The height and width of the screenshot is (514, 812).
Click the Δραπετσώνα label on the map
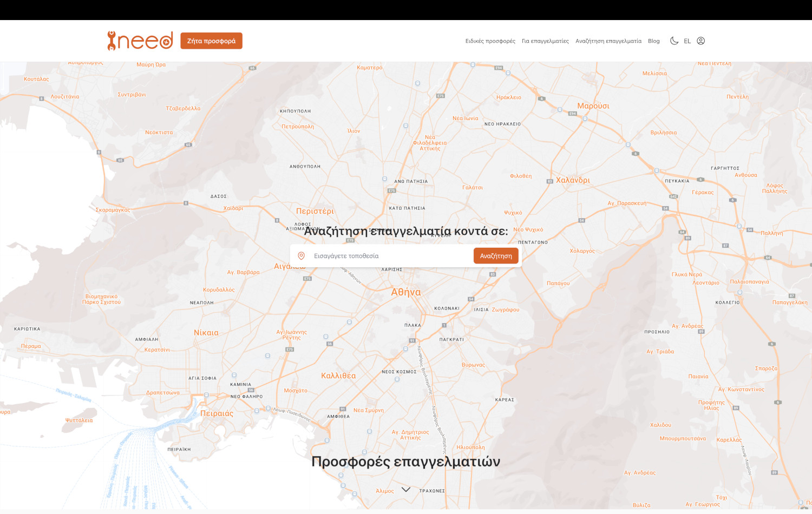point(163,393)
